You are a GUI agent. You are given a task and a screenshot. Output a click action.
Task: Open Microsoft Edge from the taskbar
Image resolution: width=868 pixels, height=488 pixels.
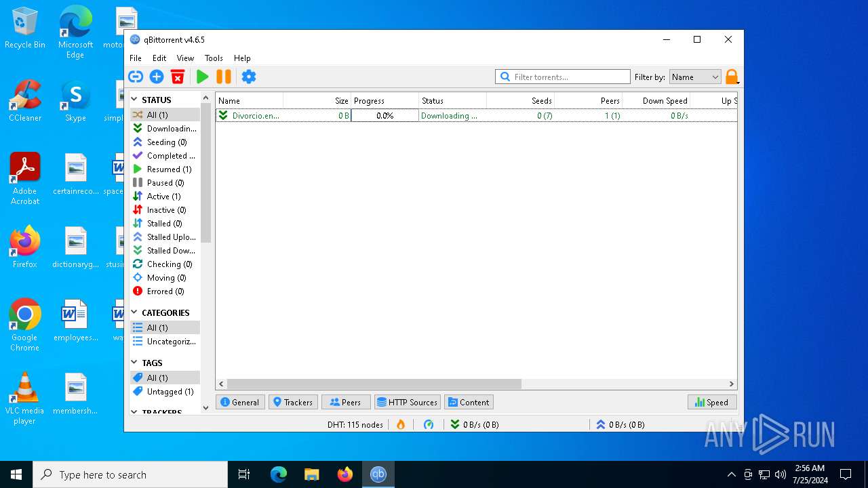point(279,474)
